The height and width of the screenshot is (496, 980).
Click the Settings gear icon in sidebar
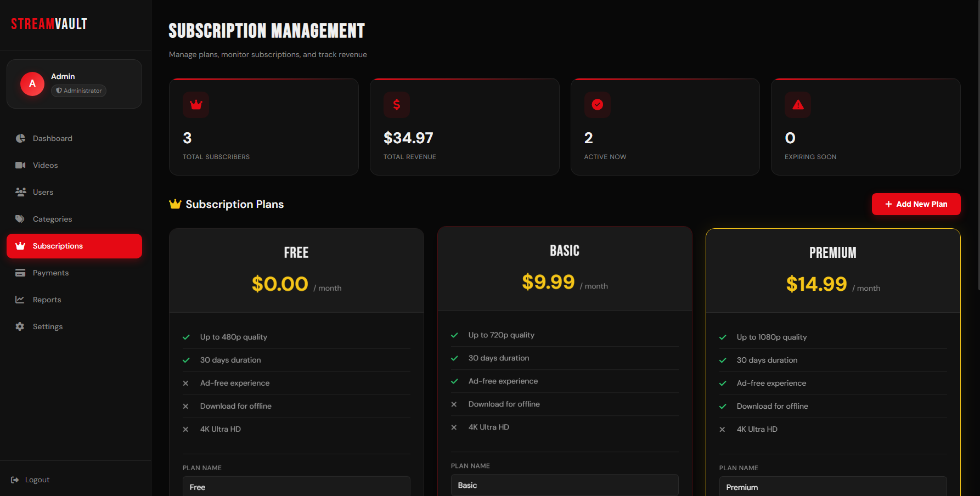20,326
